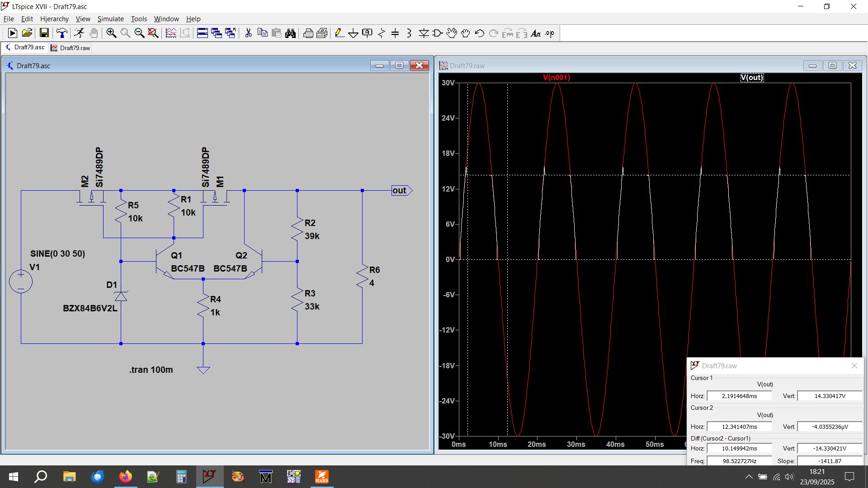Select the Diode component tool
This screenshot has width=868, height=488.
coord(424,33)
